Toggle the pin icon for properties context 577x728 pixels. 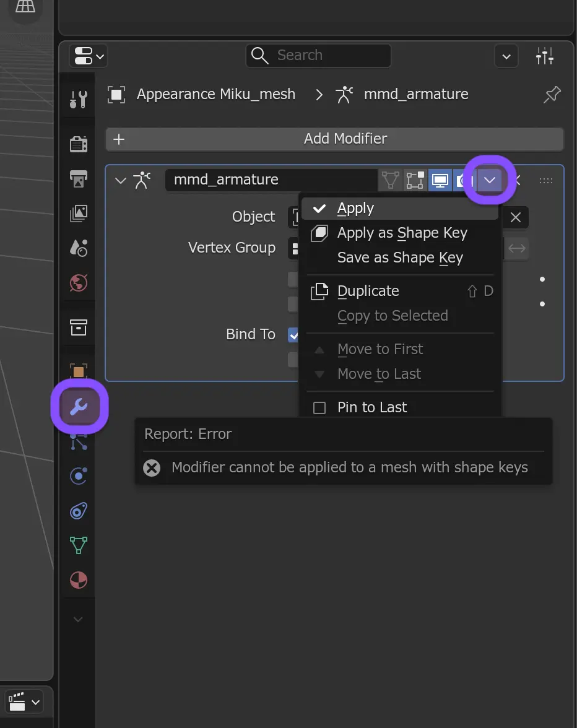coord(552,95)
